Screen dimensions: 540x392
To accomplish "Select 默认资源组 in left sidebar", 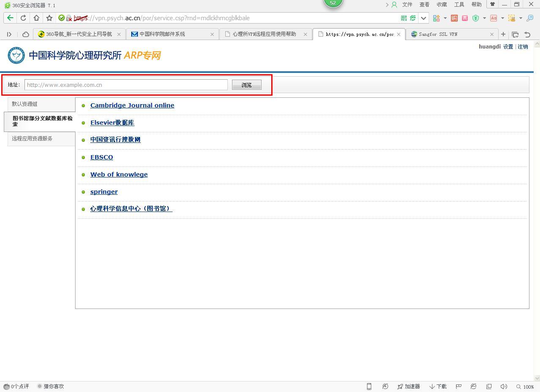I will (41, 104).
